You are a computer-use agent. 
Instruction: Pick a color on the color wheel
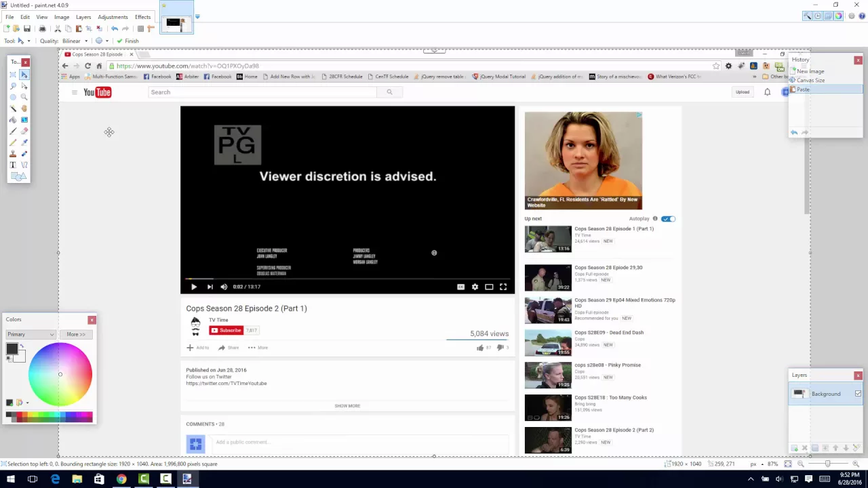pyautogui.click(x=60, y=374)
